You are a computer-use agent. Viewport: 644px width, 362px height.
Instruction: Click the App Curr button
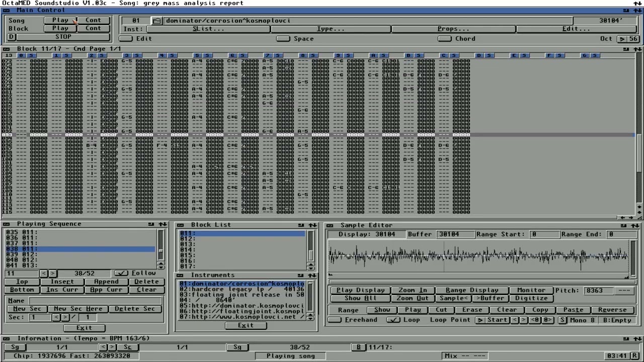[x=107, y=290]
